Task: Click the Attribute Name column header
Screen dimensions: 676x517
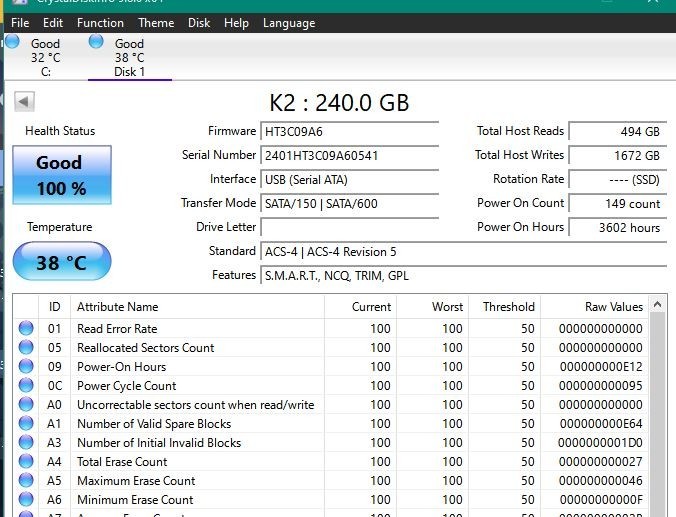Action: 197,307
